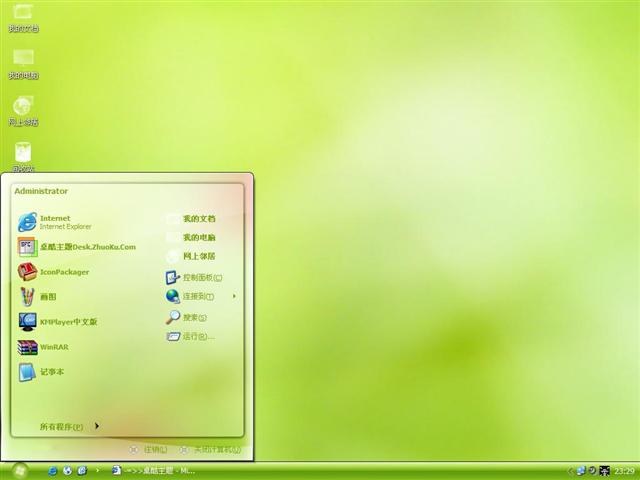Select the 网上邻居 desktop icon
The image size is (640, 480).
(23, 111)
